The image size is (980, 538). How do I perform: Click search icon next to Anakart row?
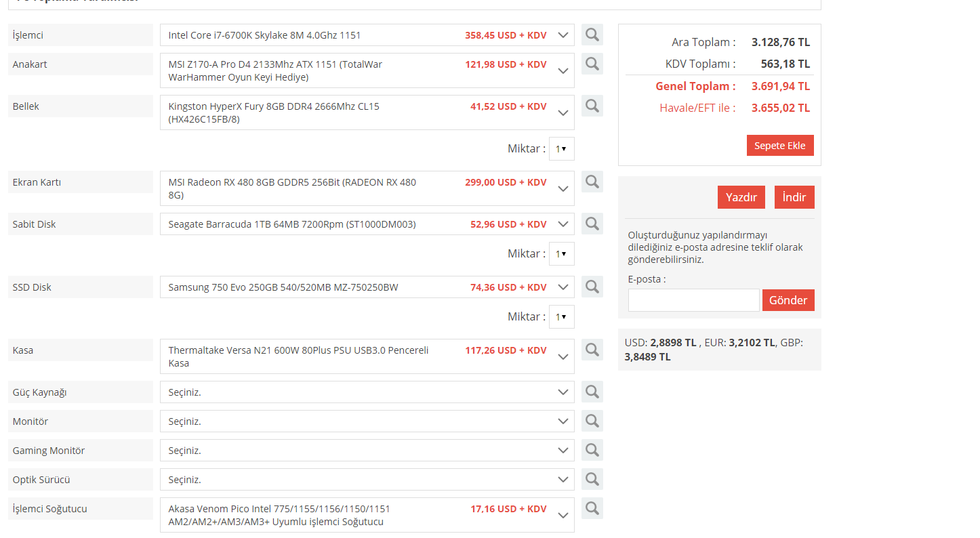tap(592, 64)
